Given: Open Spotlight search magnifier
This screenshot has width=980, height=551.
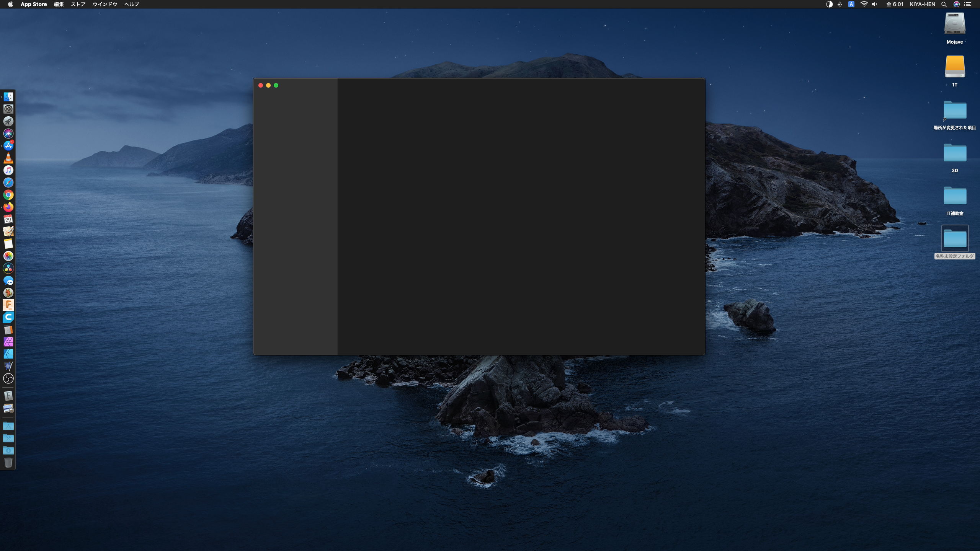Looking at the screenshot, I should 944,4.
